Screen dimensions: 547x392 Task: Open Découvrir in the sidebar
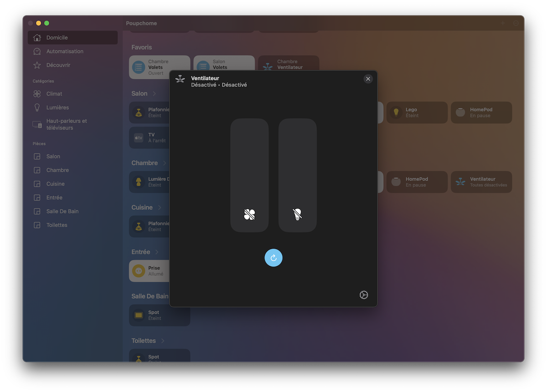(x=72, y=65)
